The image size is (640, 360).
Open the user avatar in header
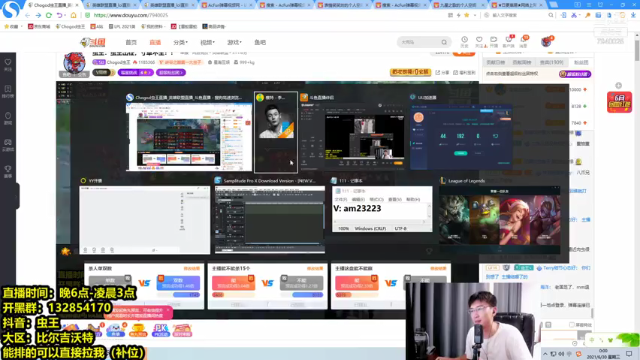click(547, 42)
